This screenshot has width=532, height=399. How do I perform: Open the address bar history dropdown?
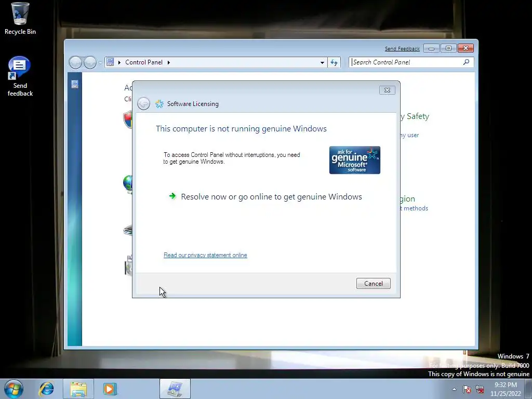tap(322, 62)
